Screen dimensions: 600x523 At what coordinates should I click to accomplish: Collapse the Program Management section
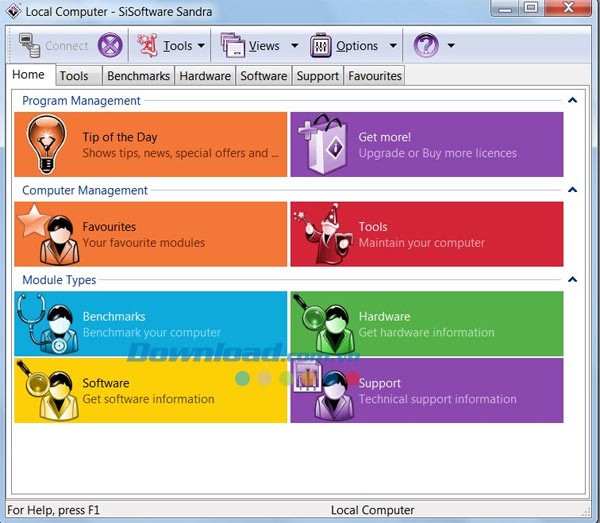572,100
